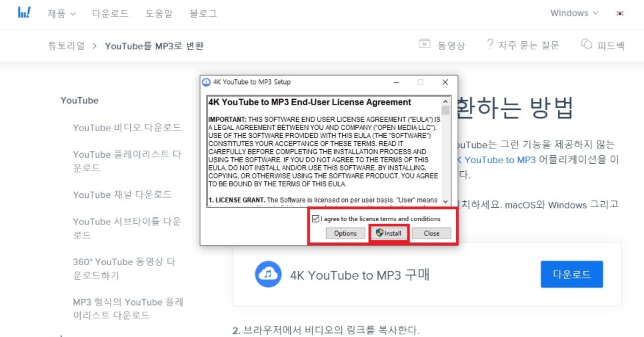
Task: Click the EULA scrollbar down arrow
Action: 445,201
